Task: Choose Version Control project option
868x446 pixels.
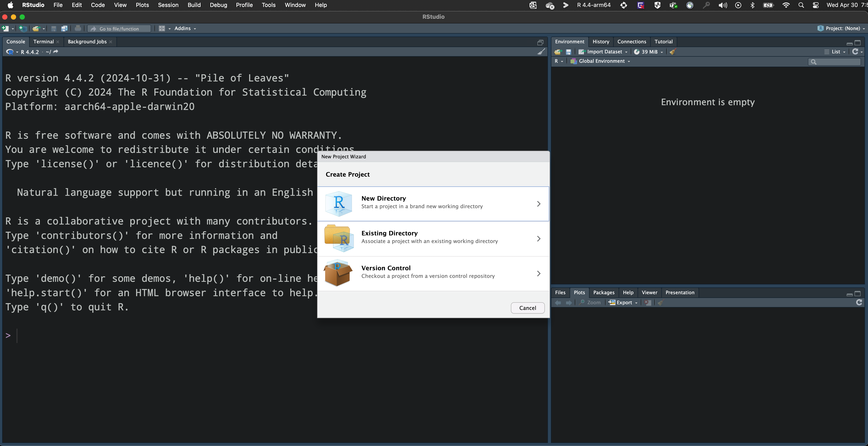Action: click(433, 273)
